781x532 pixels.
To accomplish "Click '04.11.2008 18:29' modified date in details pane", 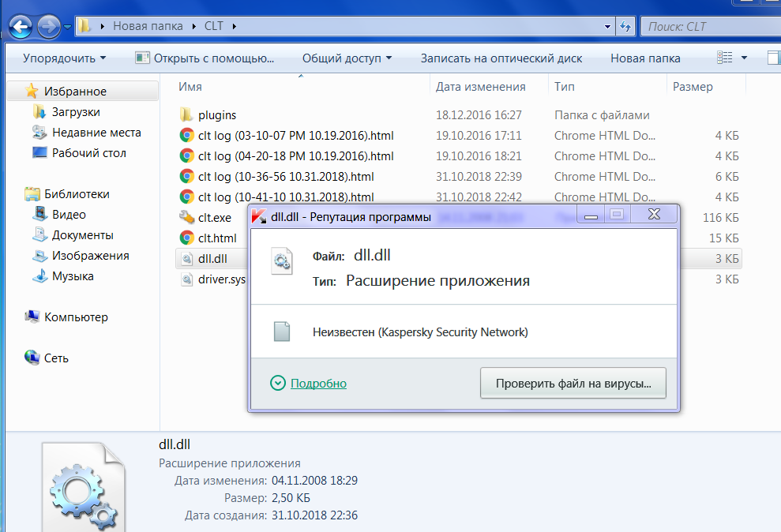I will (x=314, y=480).
